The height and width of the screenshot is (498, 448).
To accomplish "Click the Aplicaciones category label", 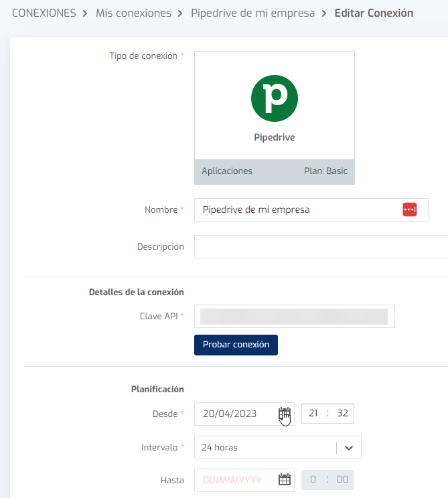I will [227, 171].
